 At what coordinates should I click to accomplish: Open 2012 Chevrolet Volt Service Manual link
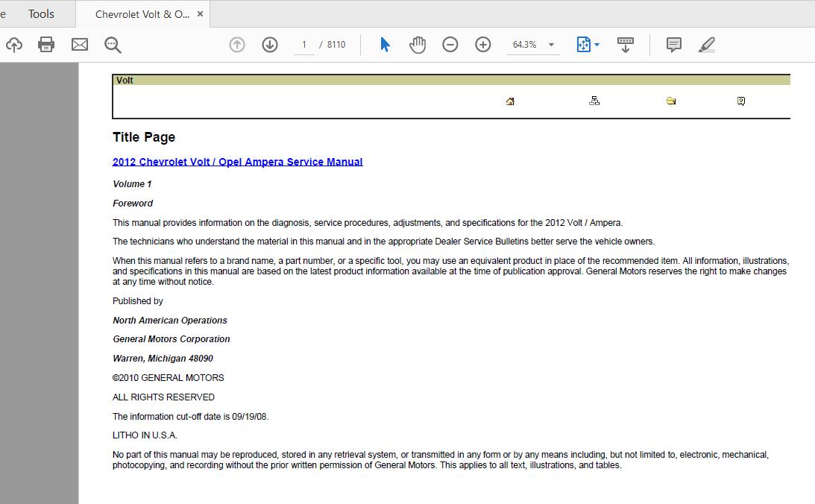point(238,162)
